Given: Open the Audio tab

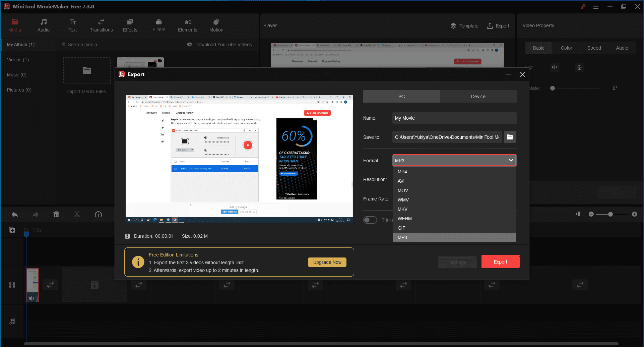Looking at the screenshot, I should click(43, 25).
